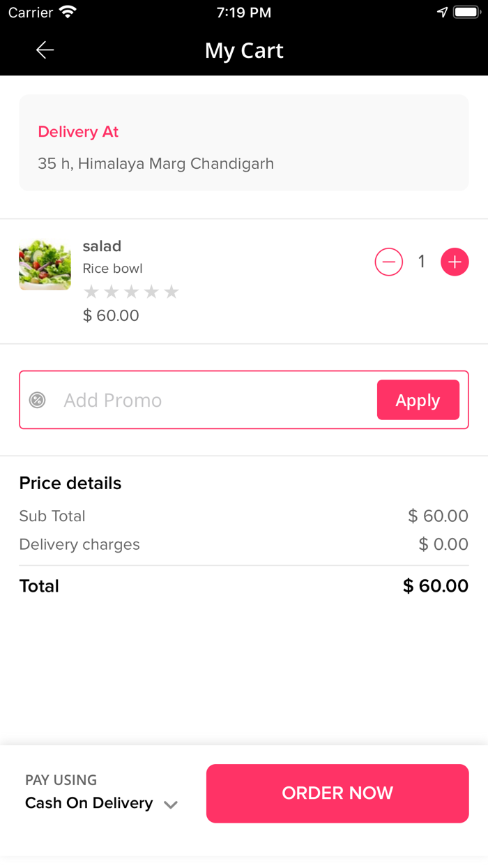The width and height of the screenshot is (488, 868).
Task: Tap the first rating star for salad
Action: (91, 292)
